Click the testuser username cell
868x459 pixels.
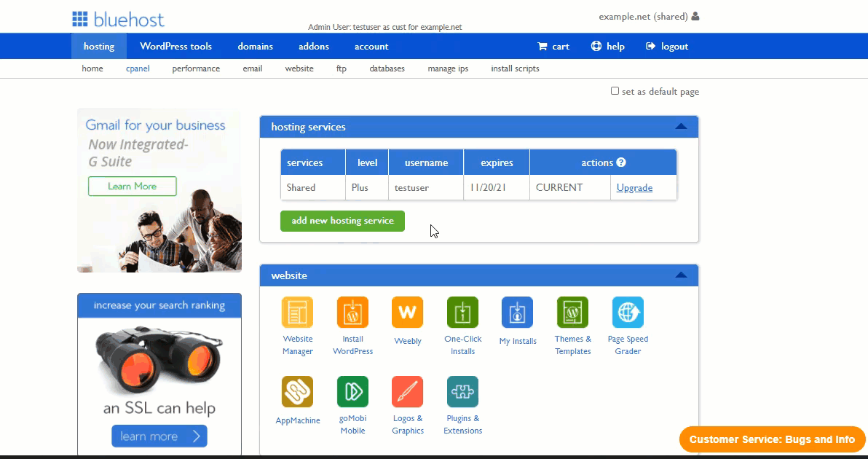[x=426, y=188]
